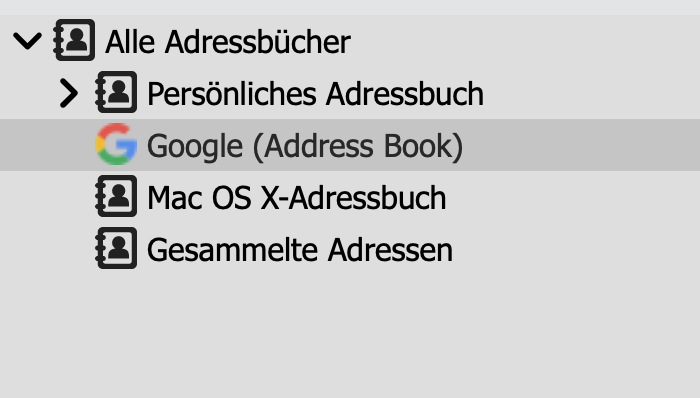Image resolution: width=700 pixels, height=398 pixels.
Task: Click the header strip above Alle Adressbücher
Action: click(x=350, y=7)
